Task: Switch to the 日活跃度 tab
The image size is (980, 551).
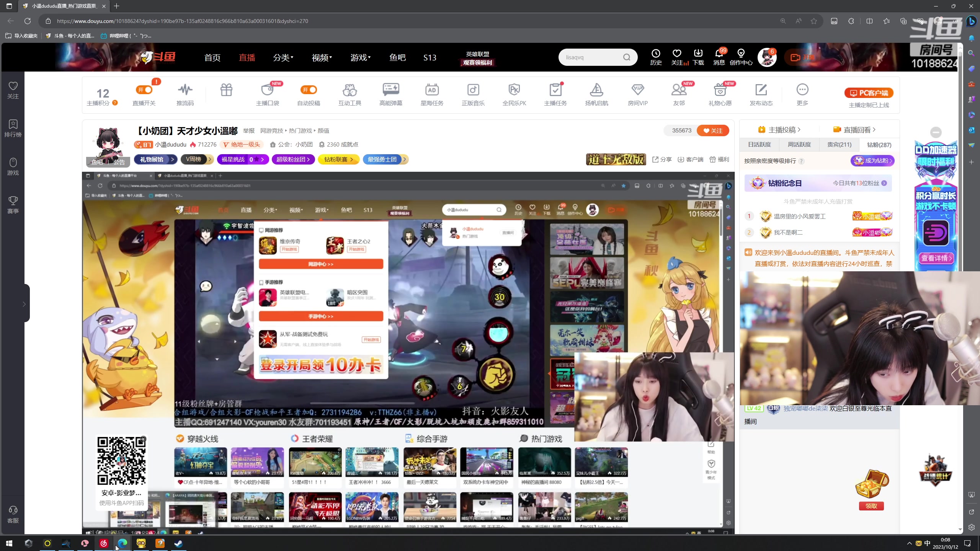Action: 759,145
